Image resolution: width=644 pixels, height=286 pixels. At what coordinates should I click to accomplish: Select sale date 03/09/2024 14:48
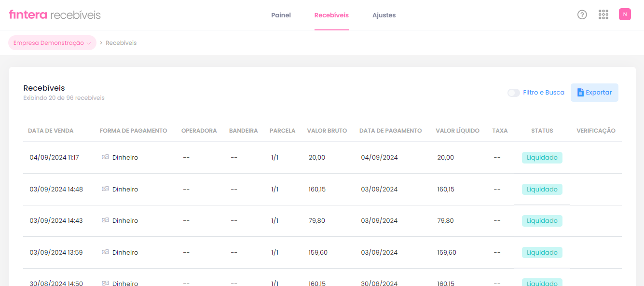(56, 190)
